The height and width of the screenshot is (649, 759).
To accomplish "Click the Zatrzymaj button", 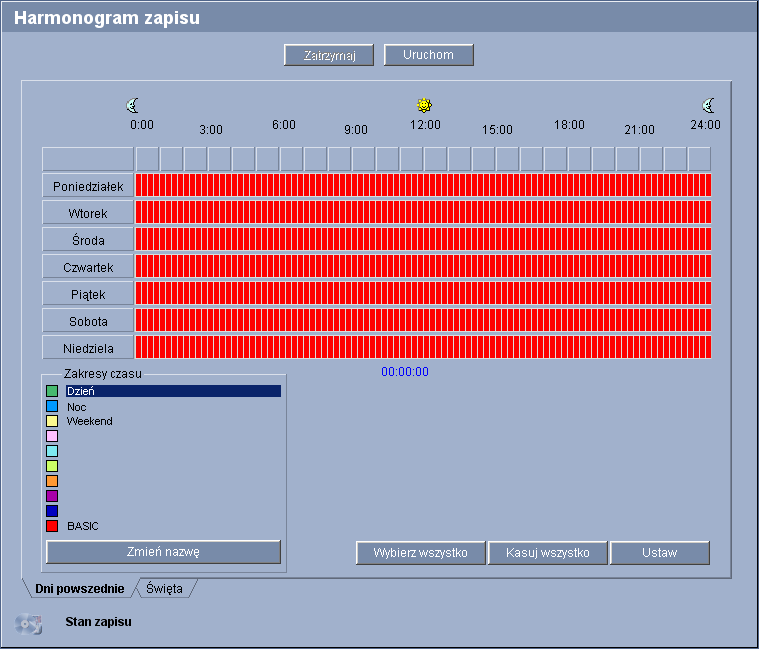I will click(329, 55).
